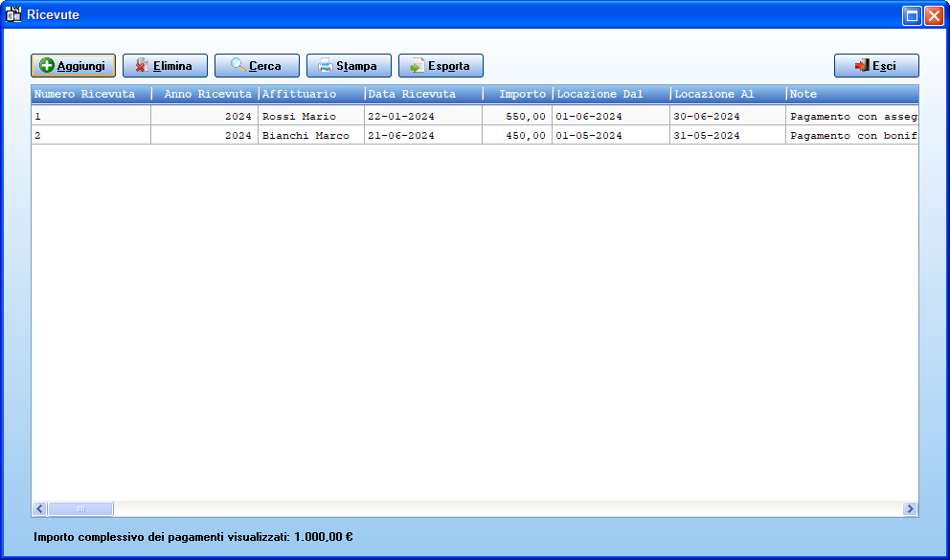The height and width of the screenshot is (560, 950).
Task: Select the Rossi Mario receipt row
Action: [x=475, y=116]
